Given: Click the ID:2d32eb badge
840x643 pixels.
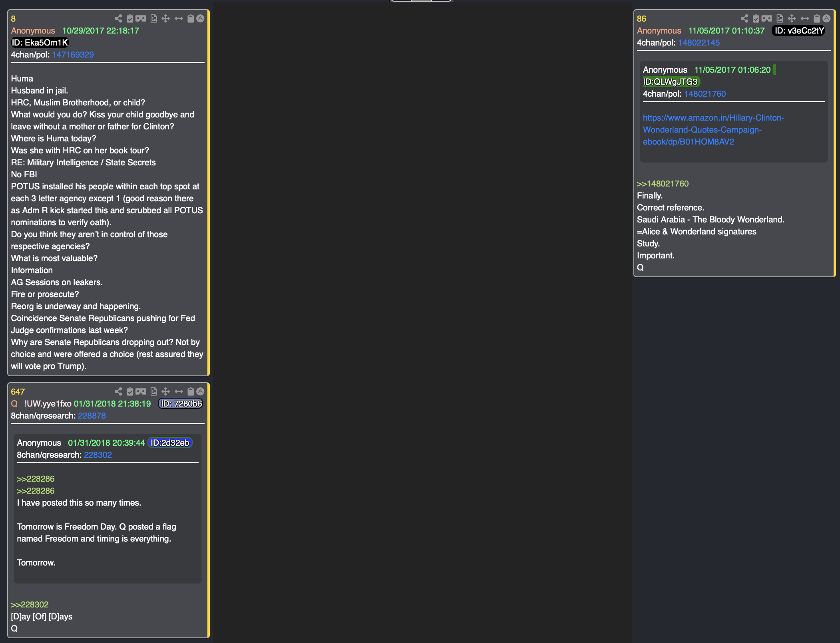Looking at the screenshot, I should point(170,443).
